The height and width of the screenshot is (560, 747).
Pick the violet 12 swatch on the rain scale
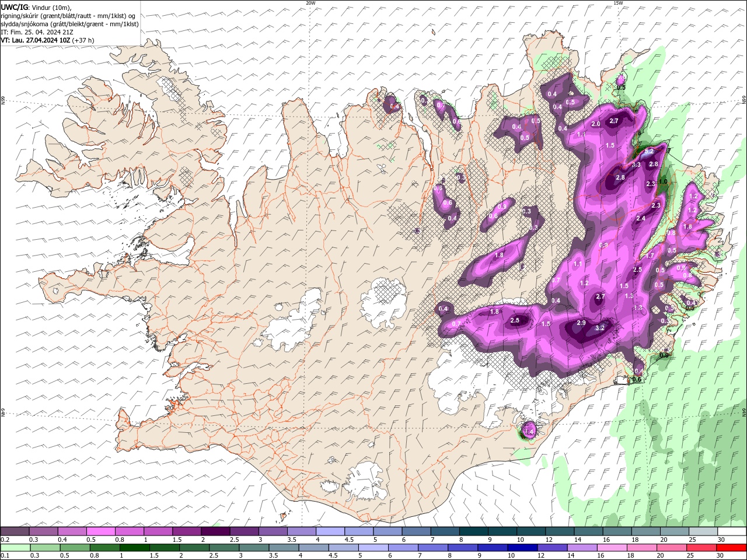pyautogui.click(x=551, y=548)
